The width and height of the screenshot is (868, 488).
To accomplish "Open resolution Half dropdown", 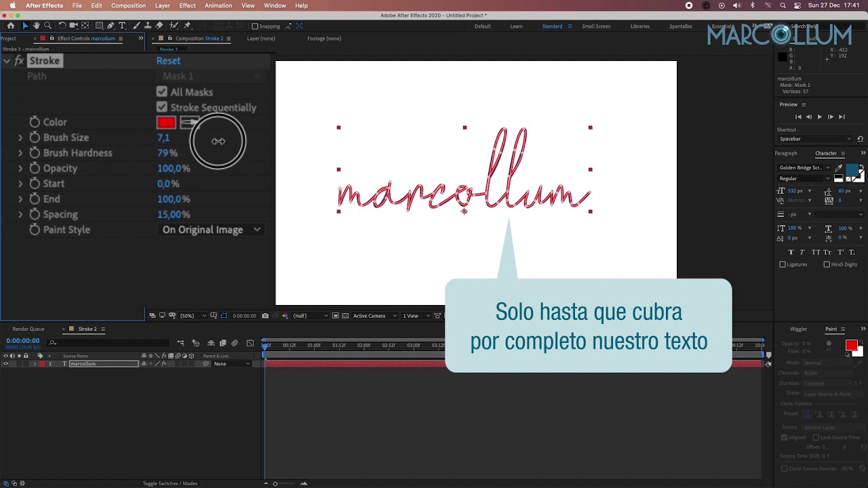I will point(310,316).
